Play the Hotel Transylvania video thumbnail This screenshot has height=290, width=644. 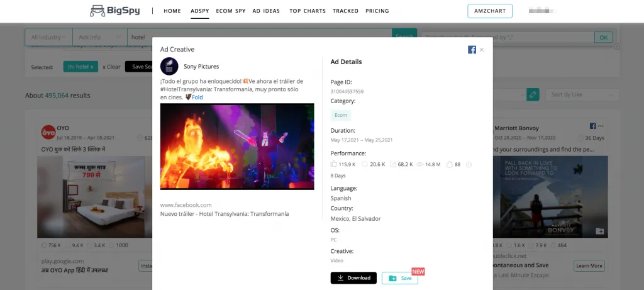[x=237, y=147]
